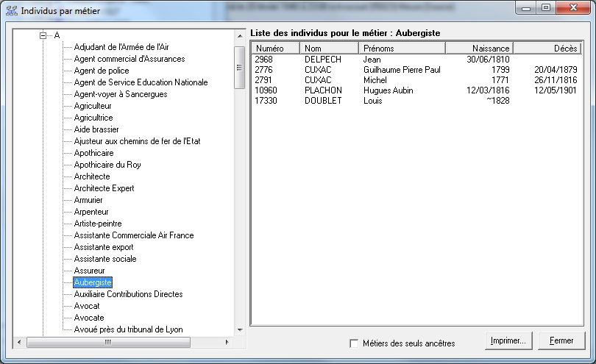Enable the Métiers des seuls ancêtres checkbox
596x364 pixels.
tap(355, 343)
